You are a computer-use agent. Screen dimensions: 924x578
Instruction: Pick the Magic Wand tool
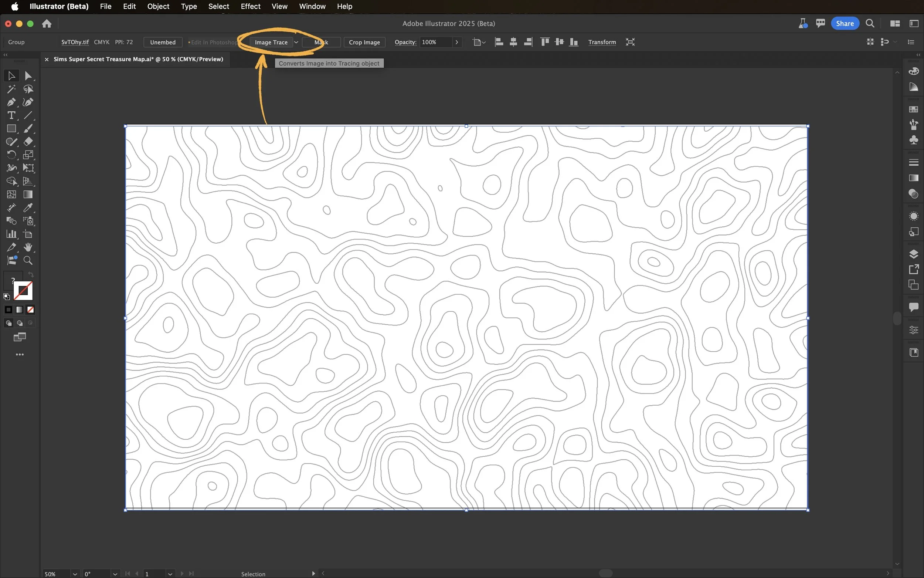(x=11, y=89)
